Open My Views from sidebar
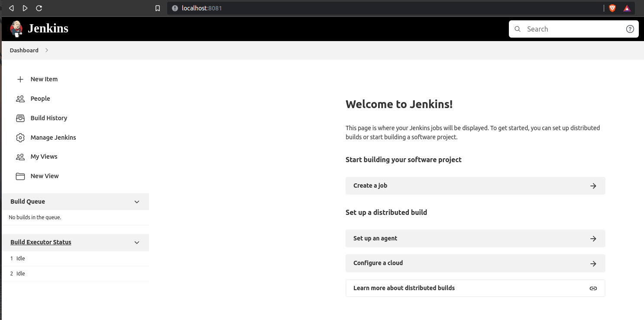This screenshot has width=644, height=320. point(44,157)
